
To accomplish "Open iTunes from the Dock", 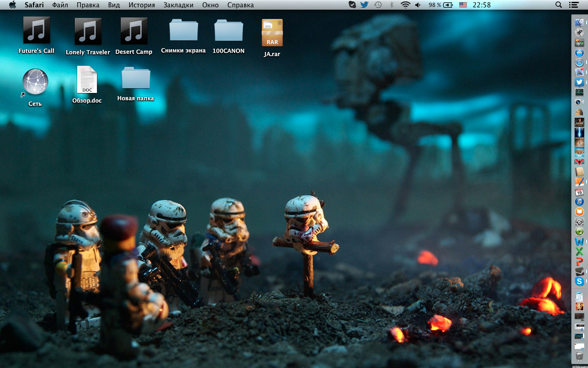I will tap(579, 201).
